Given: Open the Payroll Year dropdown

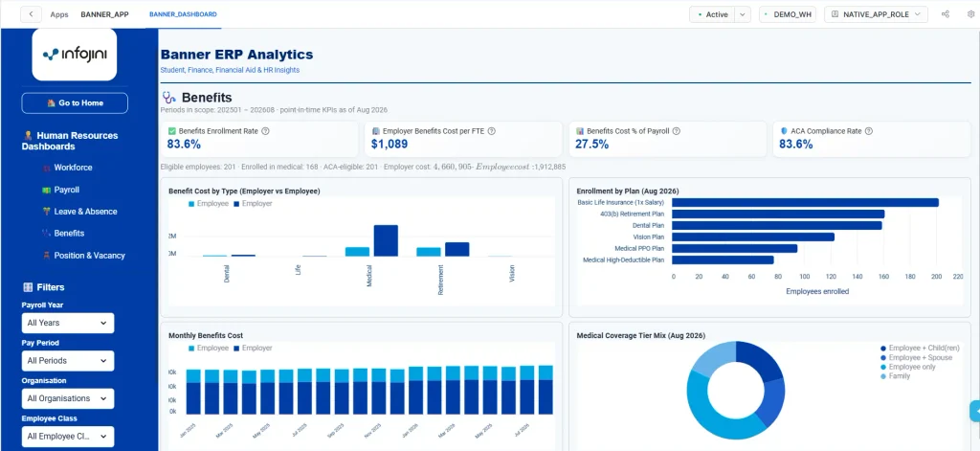Looking at the screenshot, I should coord(68,323).
